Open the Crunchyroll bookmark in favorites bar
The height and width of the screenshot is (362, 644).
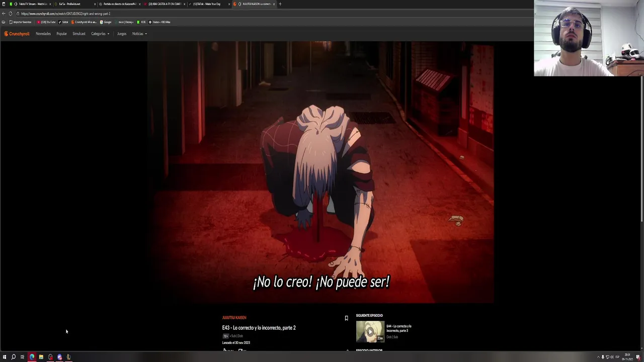[x=84, y=22]
